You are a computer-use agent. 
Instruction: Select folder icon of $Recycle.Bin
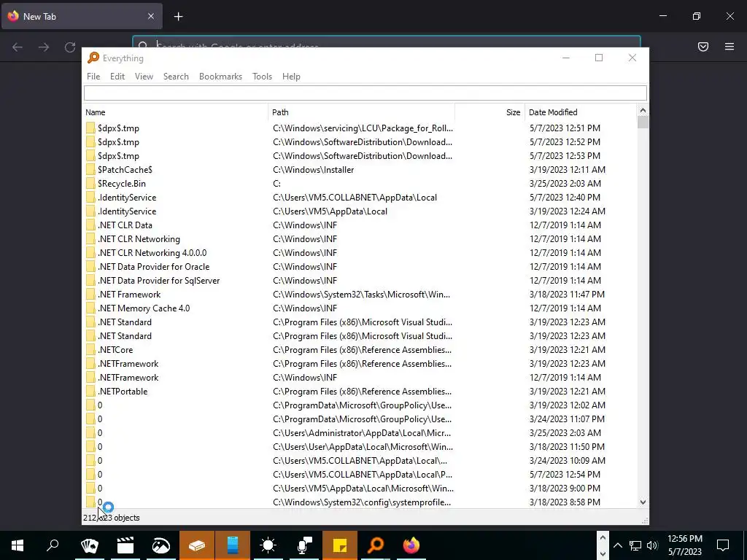coord(90,183)
